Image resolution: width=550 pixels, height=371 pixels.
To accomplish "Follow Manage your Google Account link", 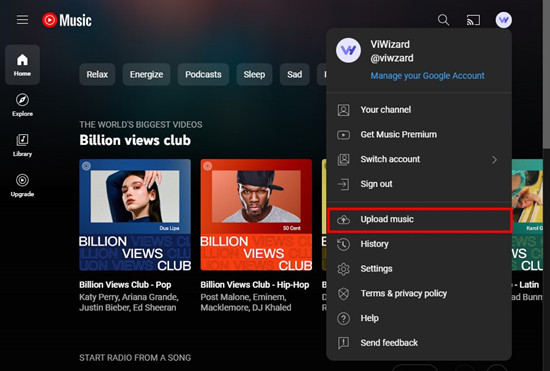I will pyautogui.click(x=427, y=76).
